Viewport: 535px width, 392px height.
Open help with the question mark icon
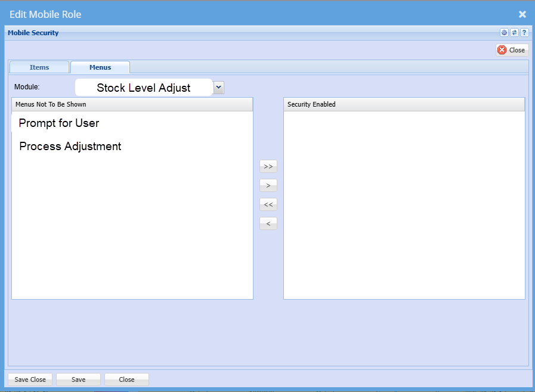tap(524, 33)
